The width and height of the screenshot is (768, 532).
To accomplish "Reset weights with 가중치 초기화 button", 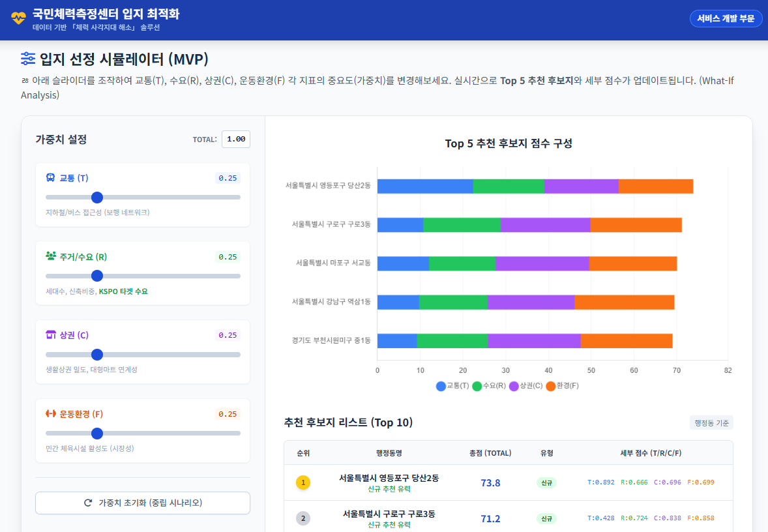I will [x=143, y=503].
